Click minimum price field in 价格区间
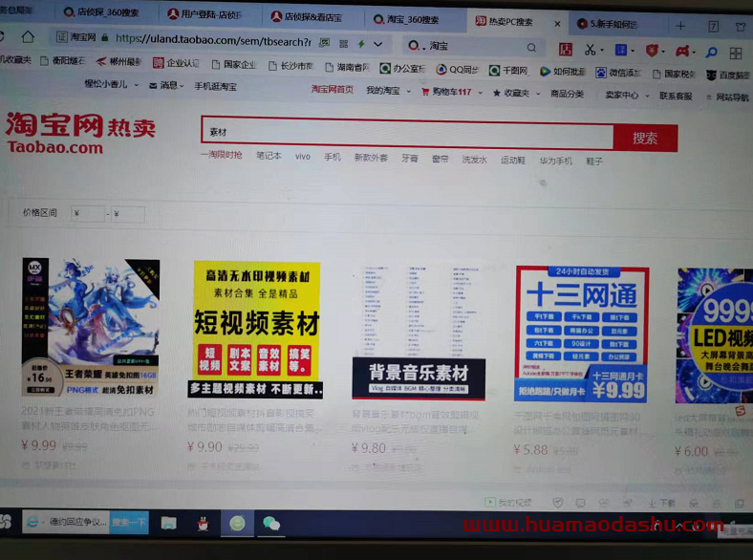 tap(88, 213)
